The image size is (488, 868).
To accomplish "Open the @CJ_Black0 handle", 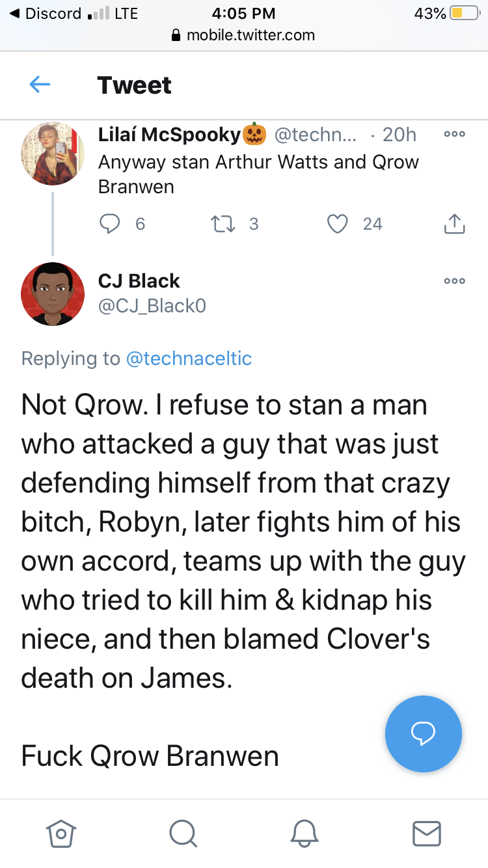I will point(152,306).
